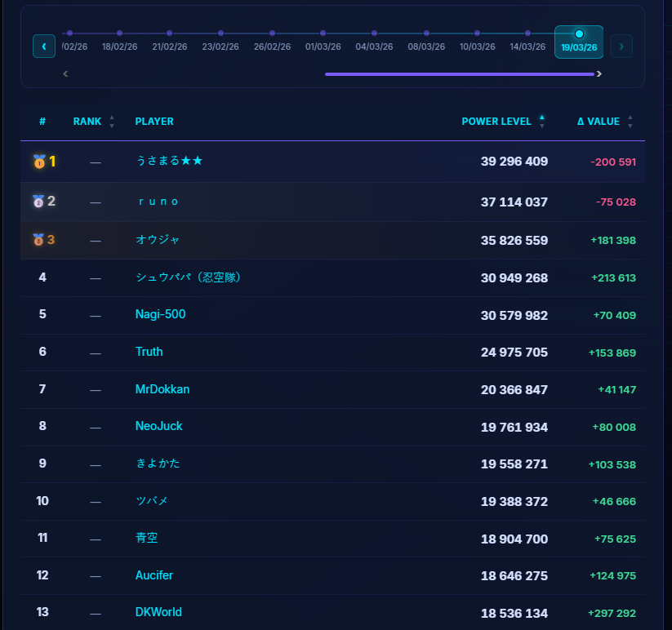672x630 pixels.
Task: Click the gold medal icon beside うさまる★★
Action: tap(38, 162)
